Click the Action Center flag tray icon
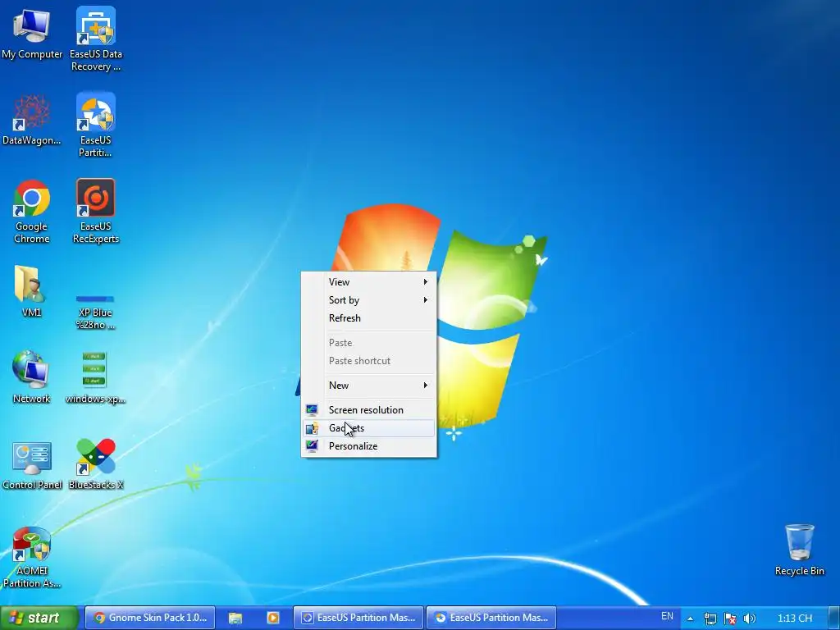This screenshot has height=630, width=840. pos(729,619)
